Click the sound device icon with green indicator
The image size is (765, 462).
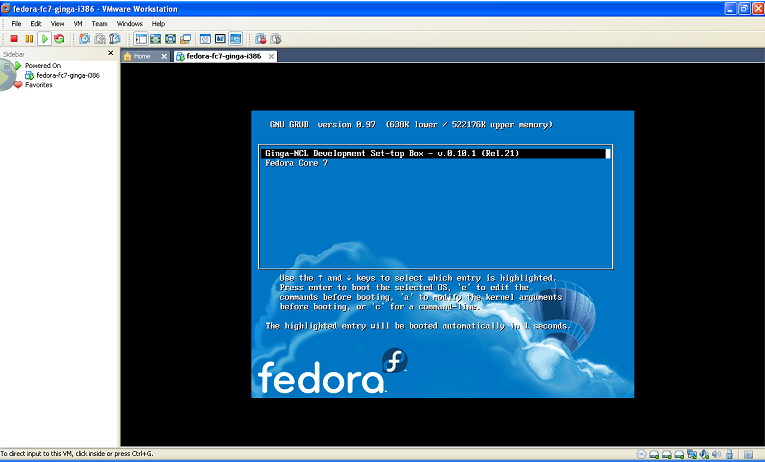point(704,455)
